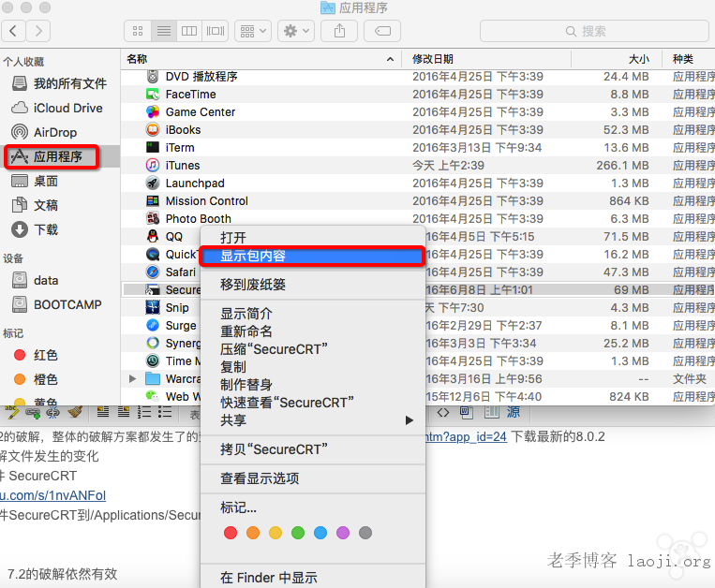Choose 移到废纸篓 in context menu

pyautogui.click(x=313, y=285)
